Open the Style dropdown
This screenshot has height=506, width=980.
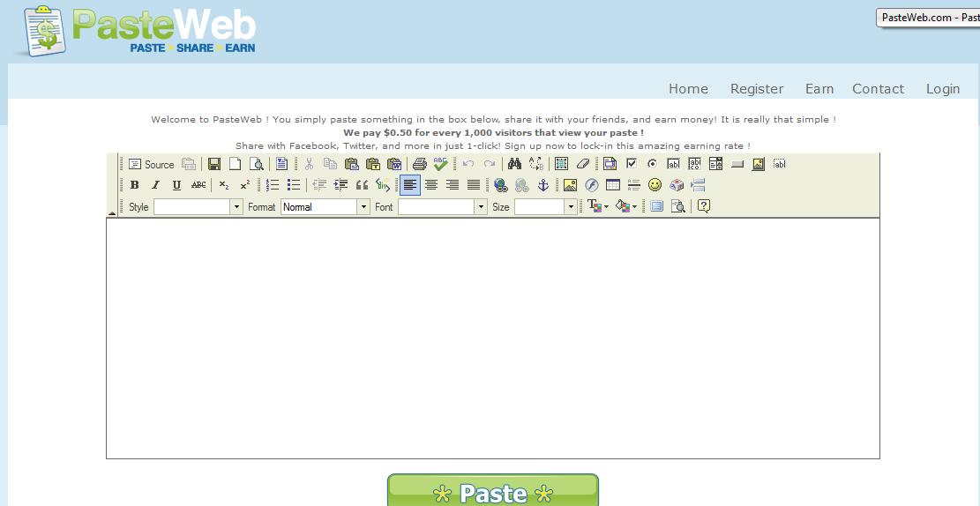click(x=198, y=207)
